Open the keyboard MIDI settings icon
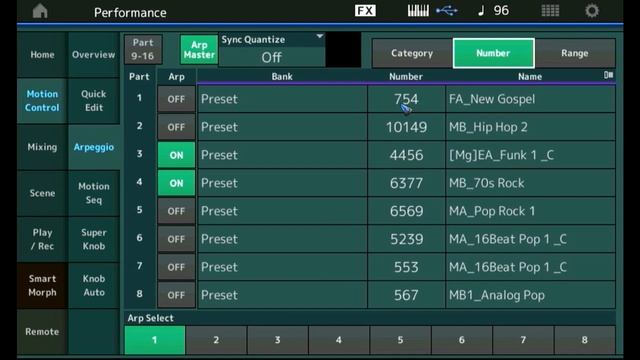Viewport: 640px width, 360px height. click(418, 11)
